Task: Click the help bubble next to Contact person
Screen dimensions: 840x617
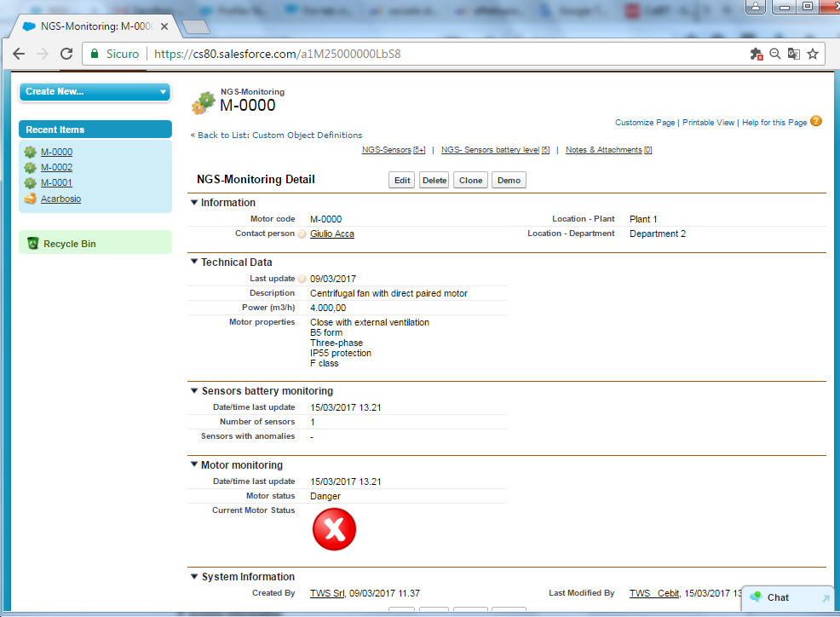Action: tap(302, 234)
